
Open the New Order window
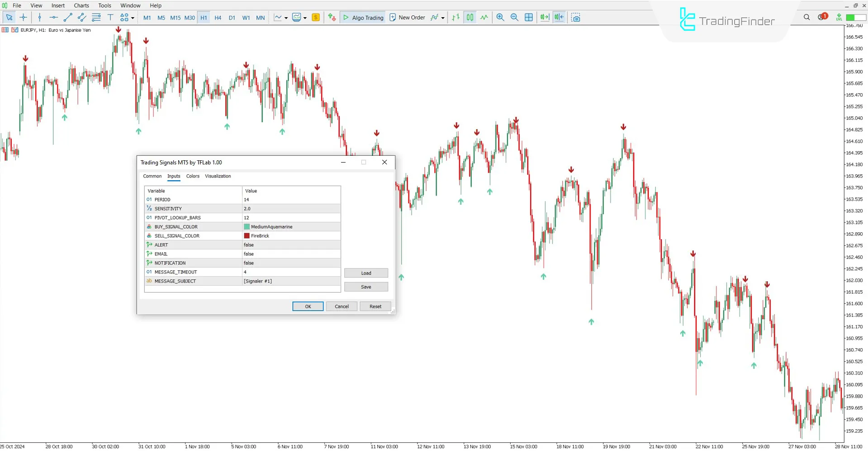pos(407,17)
